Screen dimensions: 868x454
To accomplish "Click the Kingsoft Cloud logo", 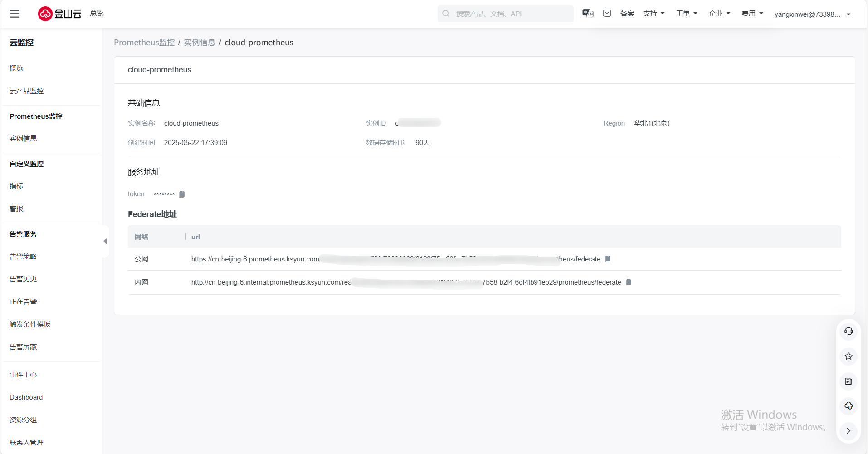I will pyautogui.click(x=59, y=14).
